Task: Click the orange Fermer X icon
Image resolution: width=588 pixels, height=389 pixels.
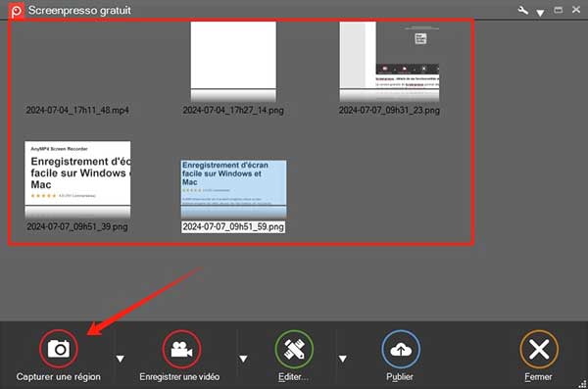Action: click(539, 349)
